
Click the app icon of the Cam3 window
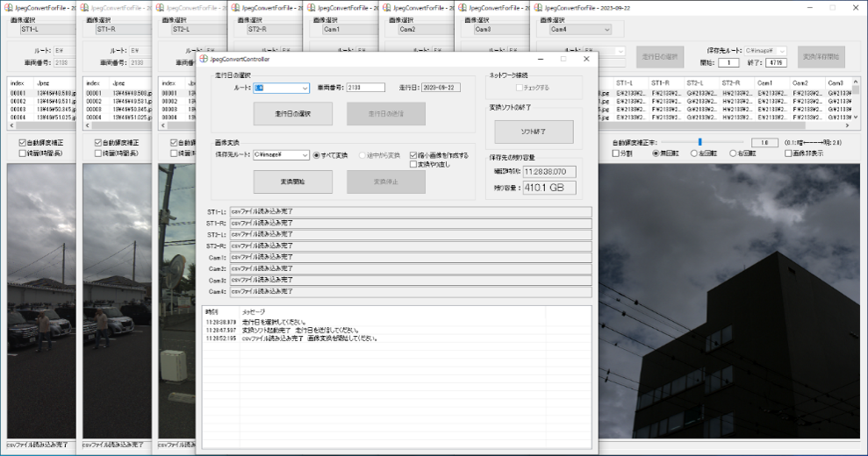pyautogui.click(x=463, y=8)
